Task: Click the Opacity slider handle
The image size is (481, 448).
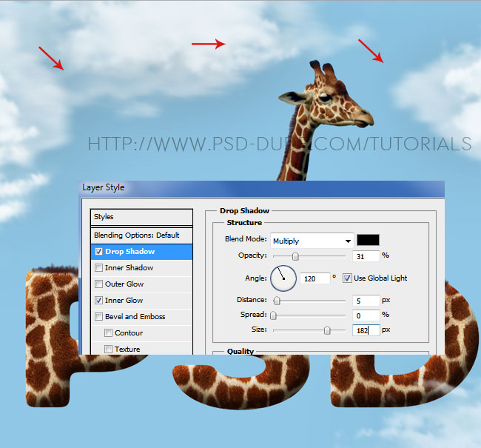Action: (295, 256)
